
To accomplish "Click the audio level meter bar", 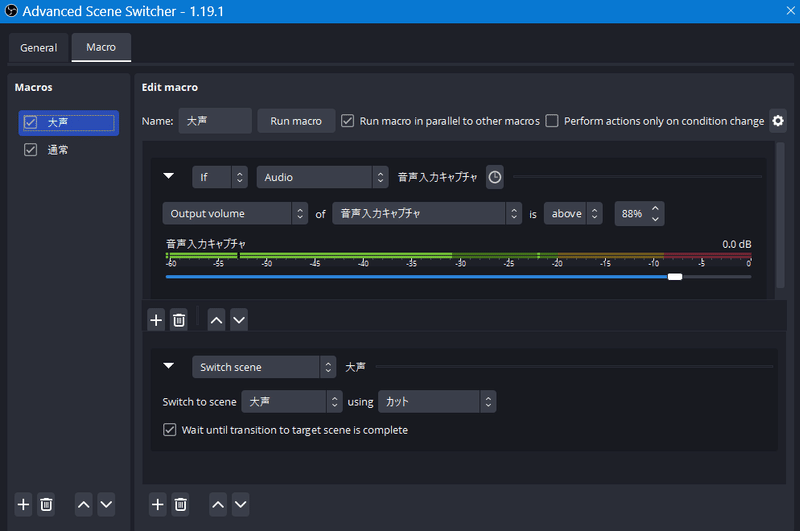I will click(458, 255).
